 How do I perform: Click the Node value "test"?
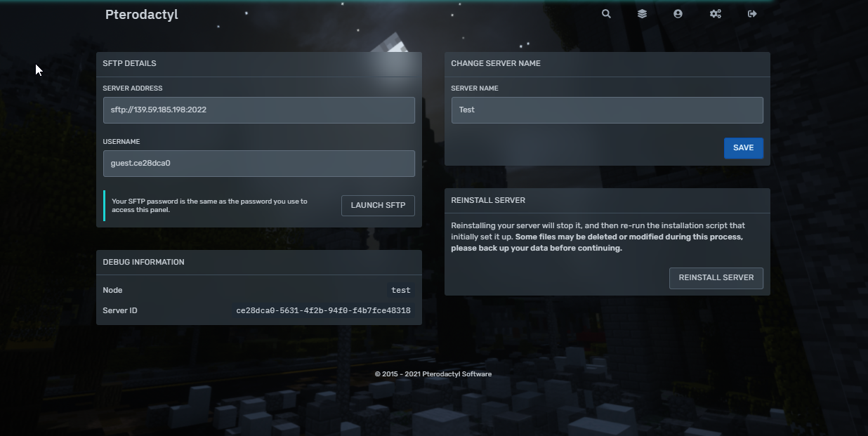click(400, 291)
